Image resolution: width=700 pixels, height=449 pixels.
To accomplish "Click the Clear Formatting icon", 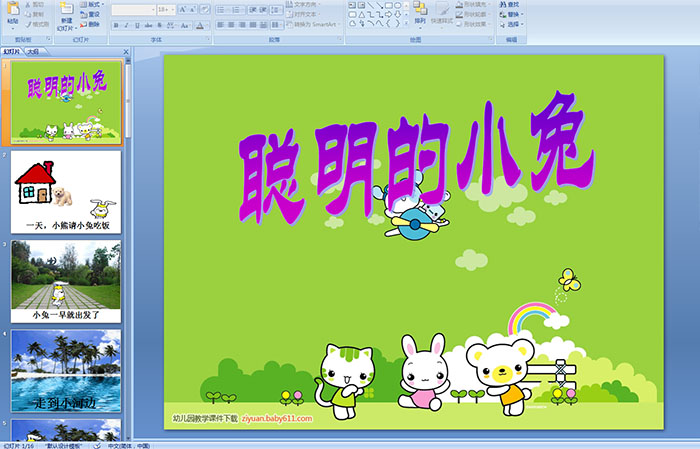I will click(x=205, y=10).
